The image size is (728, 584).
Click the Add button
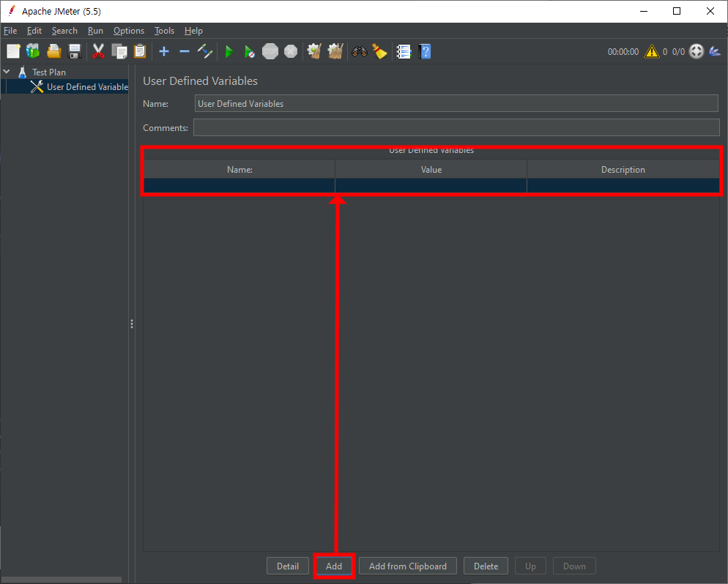[x=334, y=566]
